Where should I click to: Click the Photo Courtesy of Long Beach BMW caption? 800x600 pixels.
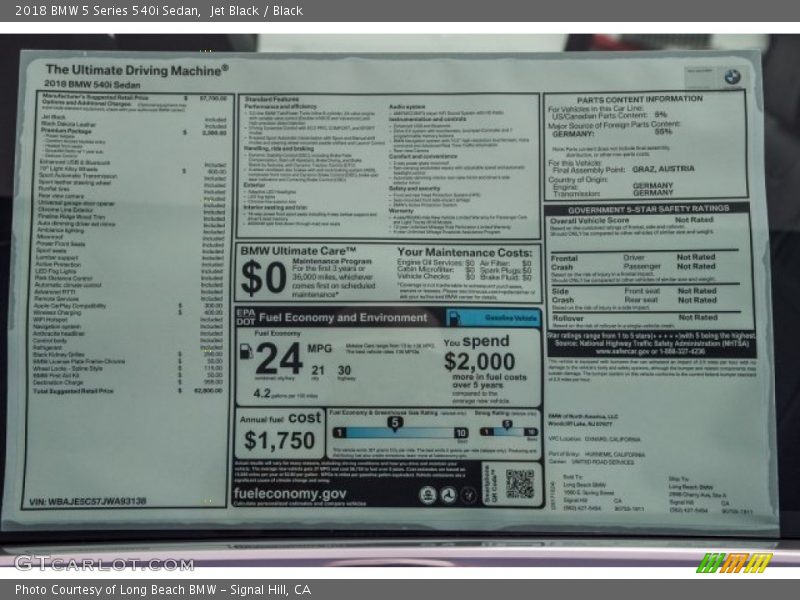point(163,590)
